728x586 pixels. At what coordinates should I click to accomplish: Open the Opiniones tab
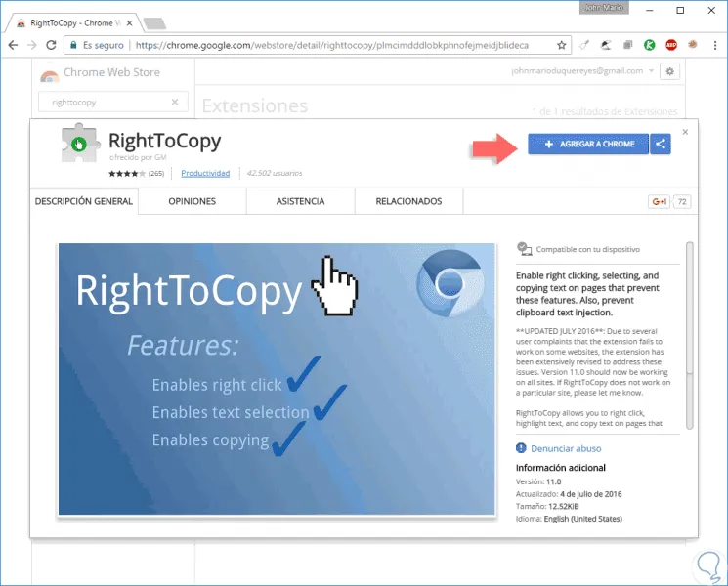coord(193,201)
